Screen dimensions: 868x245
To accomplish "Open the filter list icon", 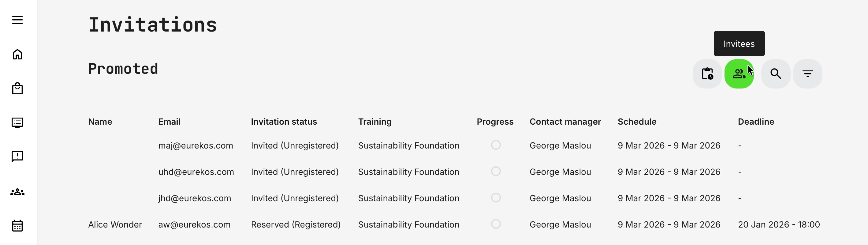I will pos(807,74).
